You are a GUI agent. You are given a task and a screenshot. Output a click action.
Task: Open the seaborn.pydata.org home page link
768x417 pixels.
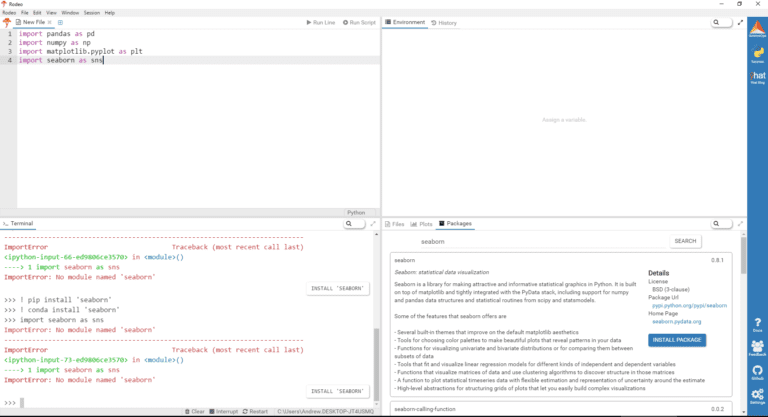click(676, 321)
